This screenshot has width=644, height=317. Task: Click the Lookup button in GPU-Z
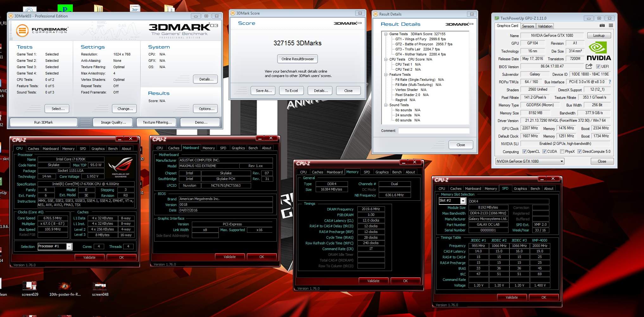tap(599, 36)
